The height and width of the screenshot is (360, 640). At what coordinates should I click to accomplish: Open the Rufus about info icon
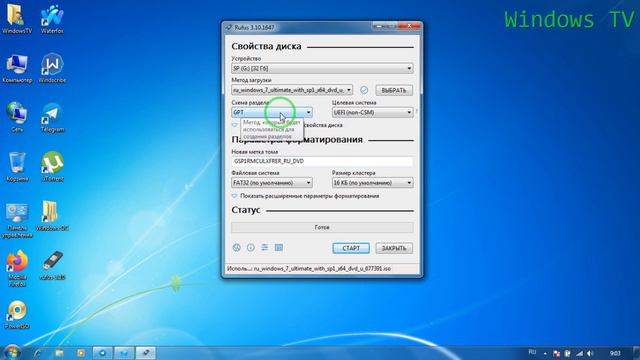(x=251, y=248)
